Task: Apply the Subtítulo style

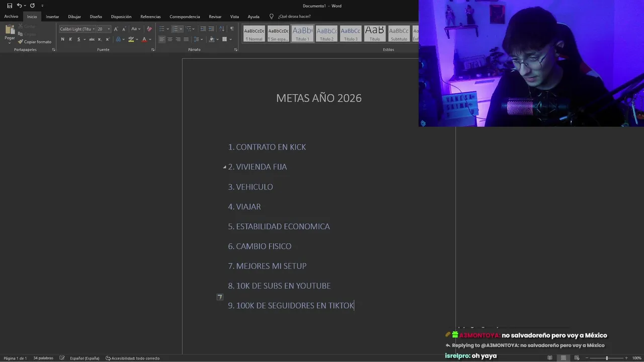Action: [399, 34]
